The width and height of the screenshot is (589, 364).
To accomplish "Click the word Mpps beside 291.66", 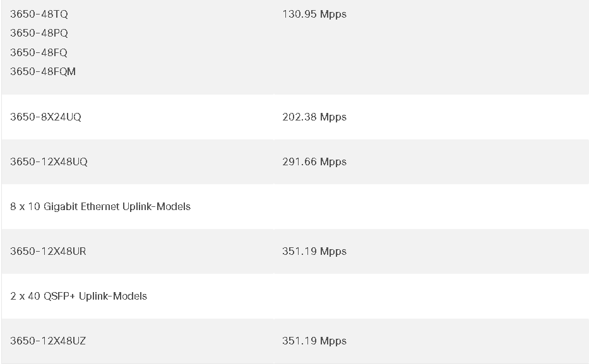I will coord(333,162).
